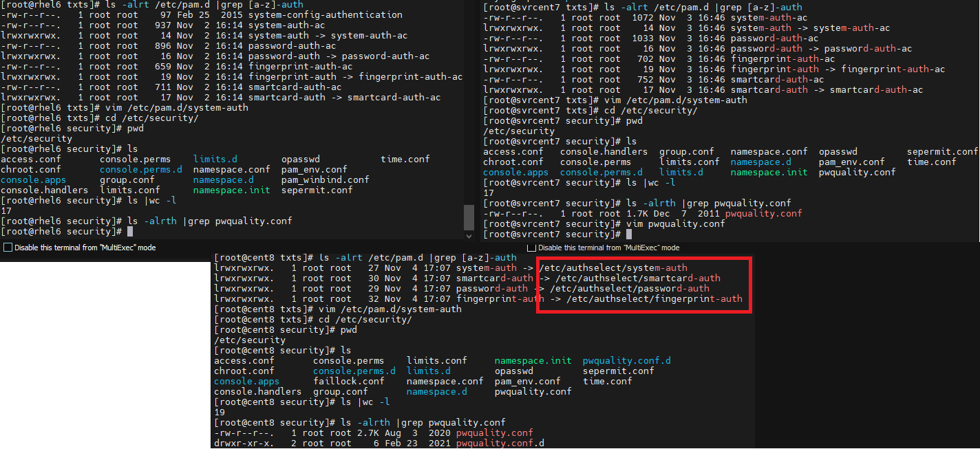
Task: Click the scrollbar thumb in the rhel6 terminal
Action: (x=469, y=217)
